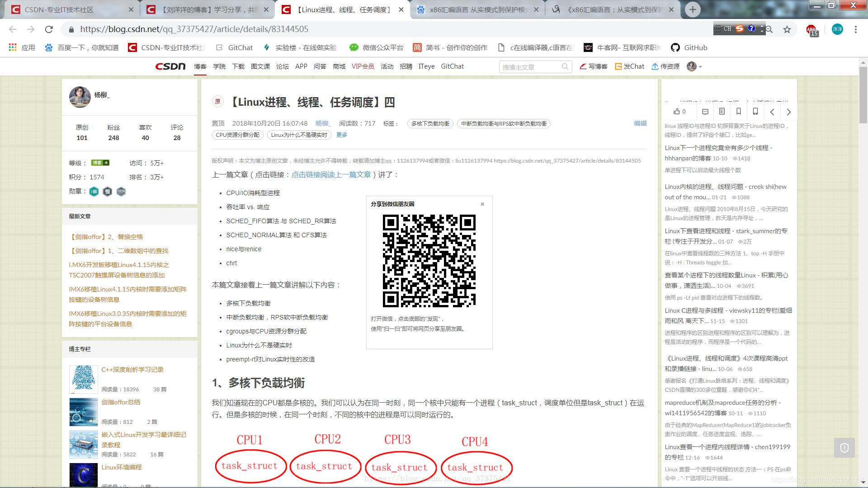Click the author name 杨柳_ in article meta
This screenshot has height=488, width=868.
pyautogui.click(x=323, y=123)
